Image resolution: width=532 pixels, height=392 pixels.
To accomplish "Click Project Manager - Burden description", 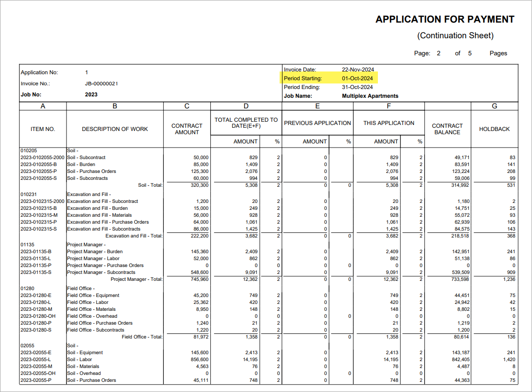I will pyautogui.click(x=95, y=252).
